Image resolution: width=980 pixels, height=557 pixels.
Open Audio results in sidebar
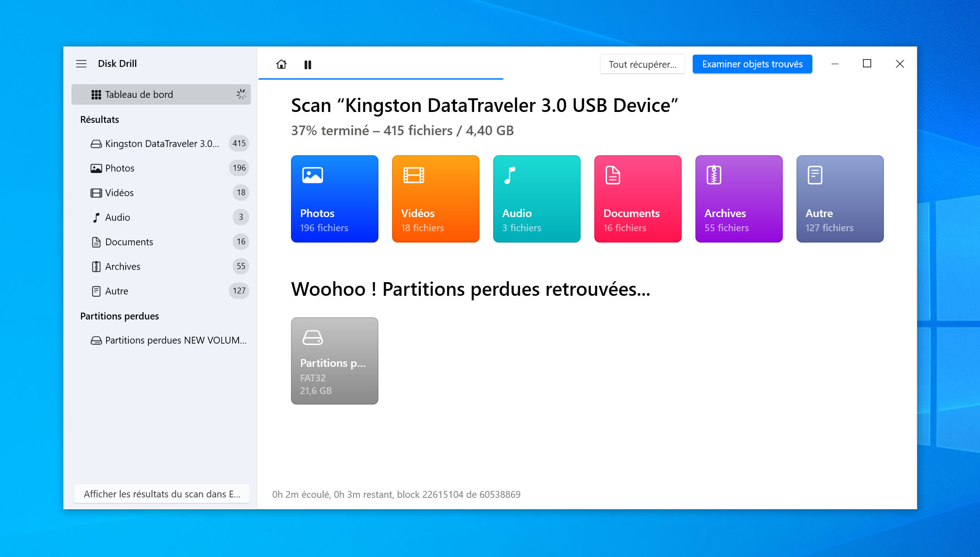pyautogui.click(x=161, y=217)
